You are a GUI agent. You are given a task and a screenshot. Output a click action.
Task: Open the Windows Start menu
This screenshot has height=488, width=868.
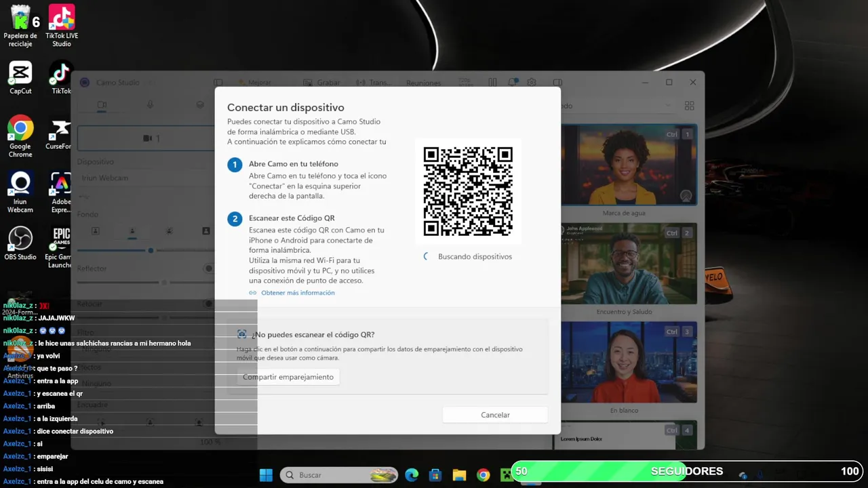tap(267, 474)
